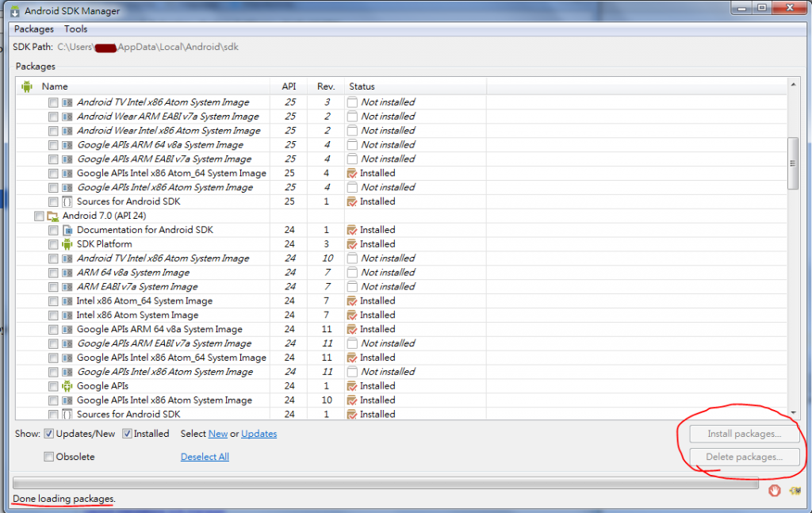This screenshot has height=513, width=812.
Task: Select the Android Wear ARM EABI v7a System Image label
Action: 168,117
